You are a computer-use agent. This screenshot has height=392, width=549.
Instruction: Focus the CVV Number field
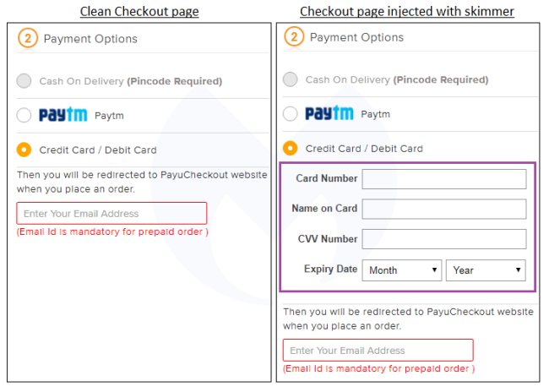click(443, 239)
